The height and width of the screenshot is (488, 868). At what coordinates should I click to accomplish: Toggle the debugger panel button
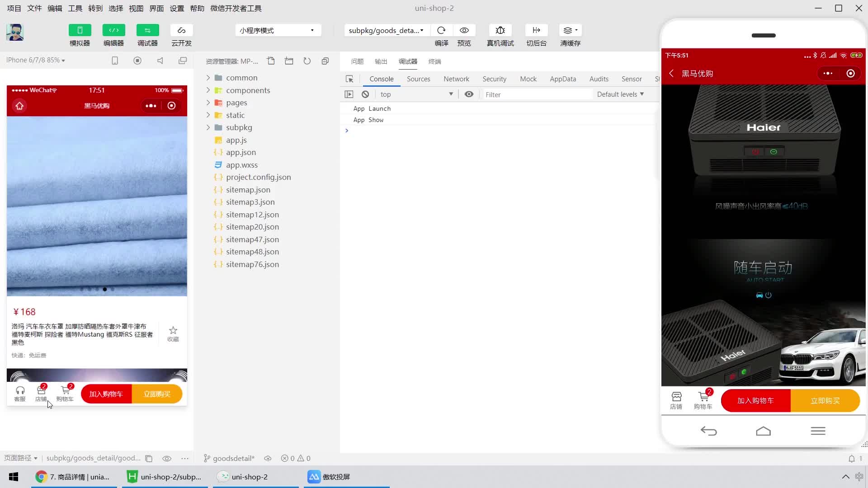click(x=147, y=30)
